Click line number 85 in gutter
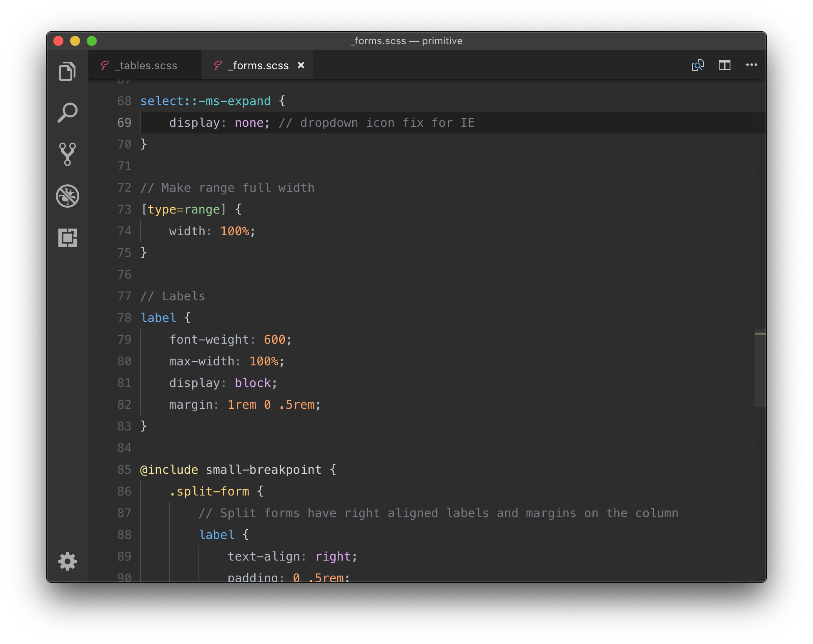Image resolution: width=813 pixels, height=644 pixels. (x=124, y=470)
